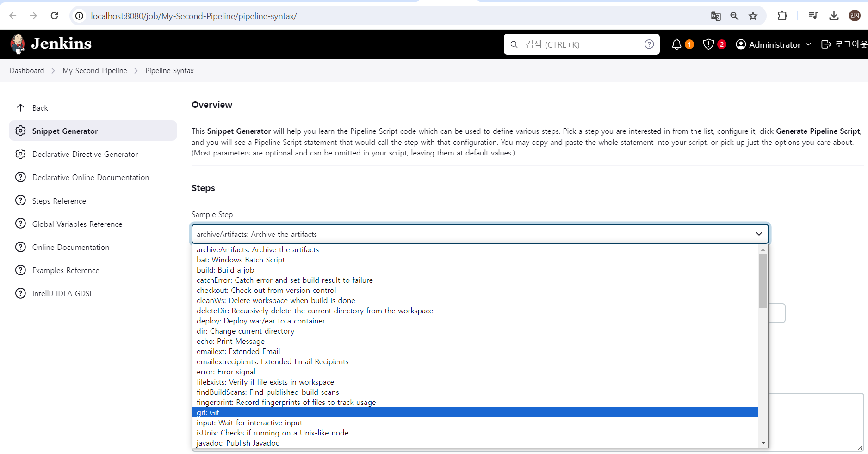The height and width of the screenshot is (454, 868).
Task: Expand breadcrumb chevron after My-Second-Pipeline
Action: pos(136,71)
